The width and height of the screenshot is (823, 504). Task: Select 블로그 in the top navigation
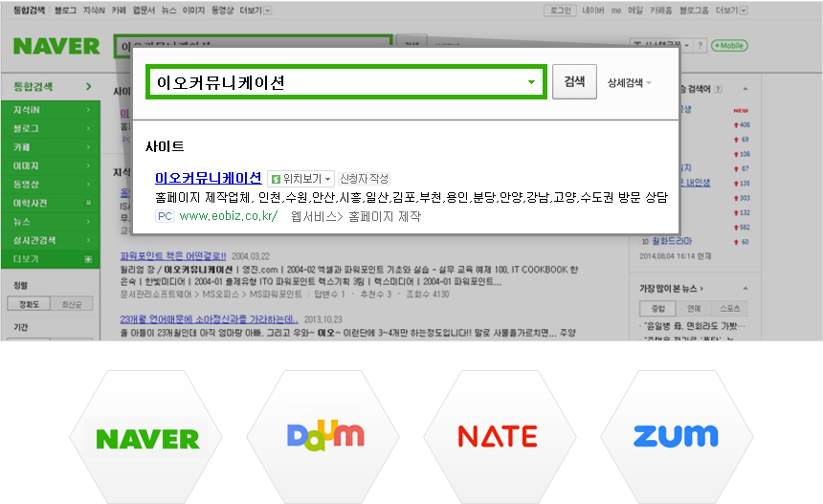click(x=65, y=10)
